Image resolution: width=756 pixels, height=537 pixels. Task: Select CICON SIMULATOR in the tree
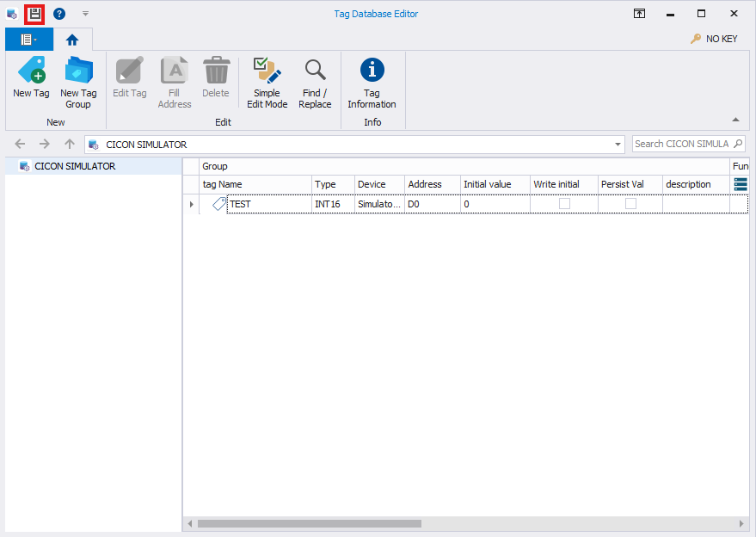click(74, 166)
